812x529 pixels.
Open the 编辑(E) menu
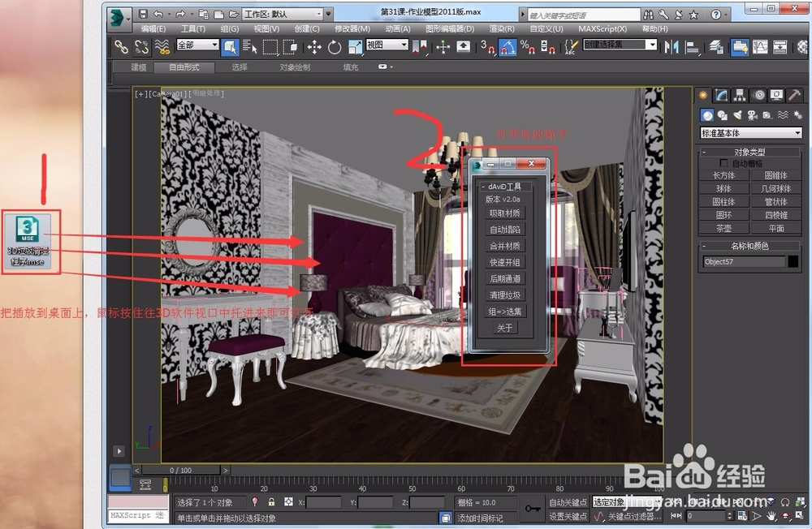click(153, 29)
